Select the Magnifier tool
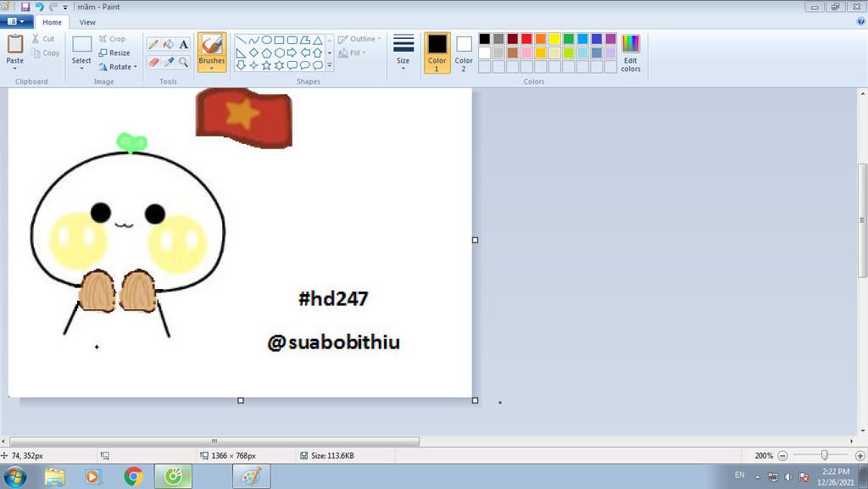Viewport: 868px width, 489px height. (x=183, y=62)
